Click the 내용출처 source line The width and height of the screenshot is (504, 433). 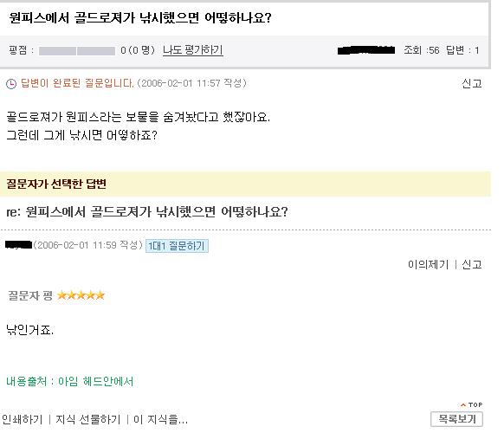point(70,382)
